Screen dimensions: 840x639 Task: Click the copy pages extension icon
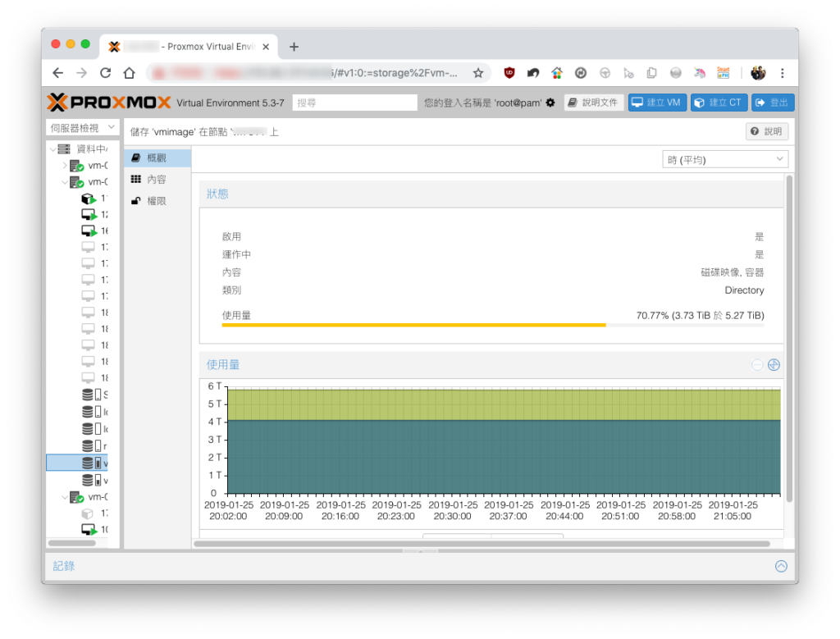[651, 73]
